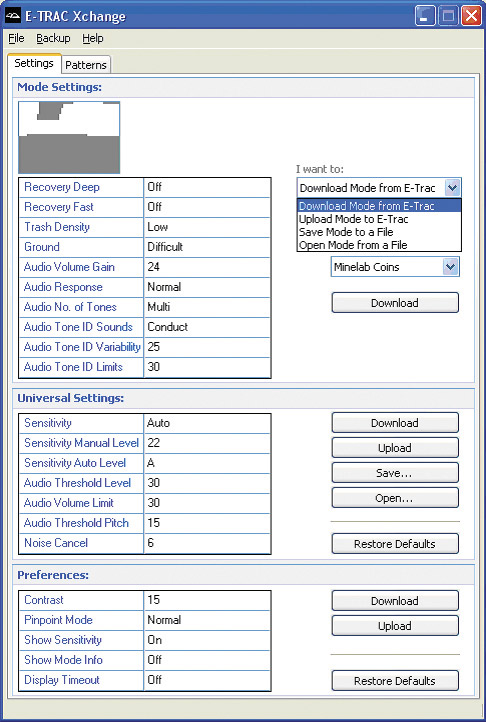Click Download button in Universal Settings

395,423
